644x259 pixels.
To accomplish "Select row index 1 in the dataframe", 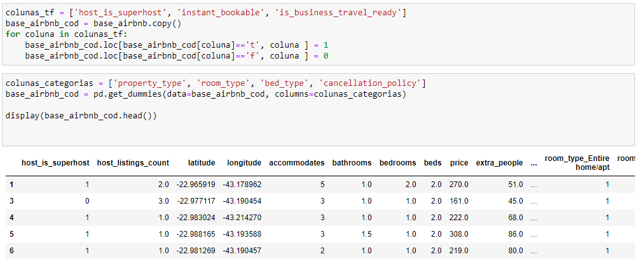I will (x=11, y=185).
